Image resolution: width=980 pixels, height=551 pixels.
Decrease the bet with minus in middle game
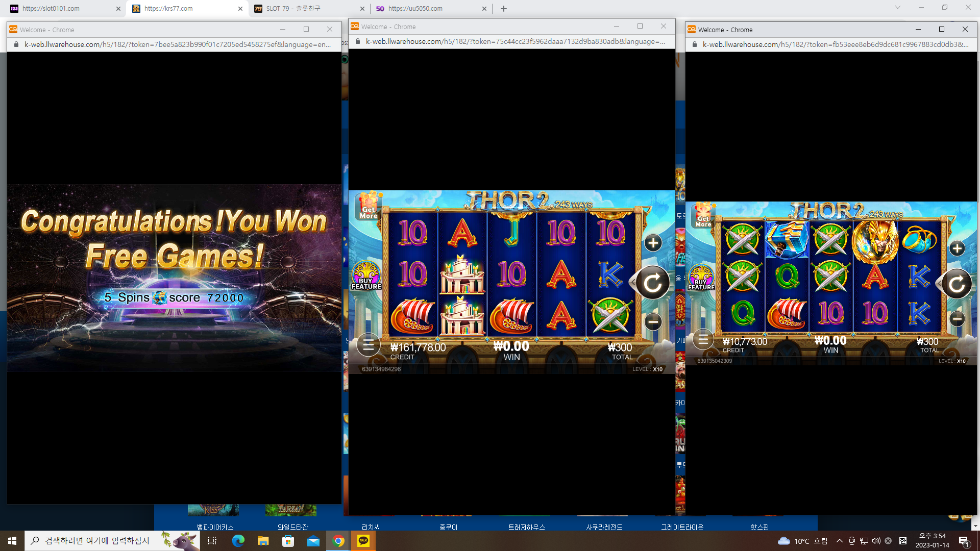pos(653,322)
